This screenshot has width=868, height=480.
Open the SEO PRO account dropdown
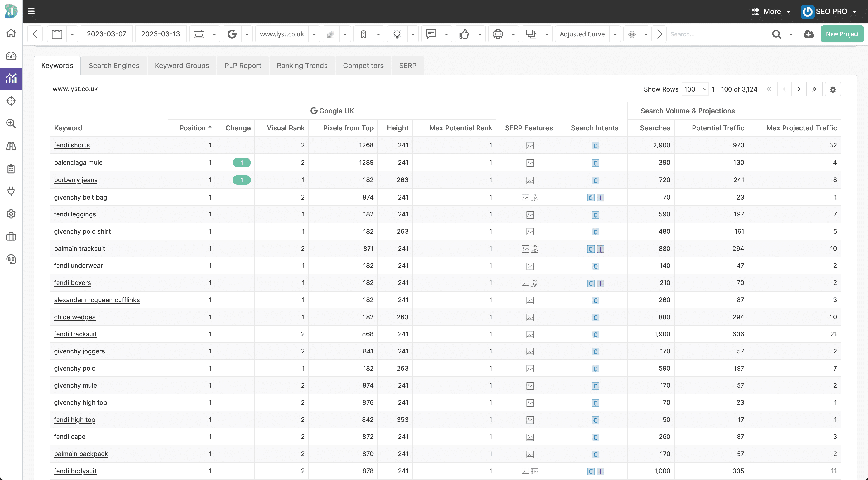pyautogui.click(x=829, y=12)
